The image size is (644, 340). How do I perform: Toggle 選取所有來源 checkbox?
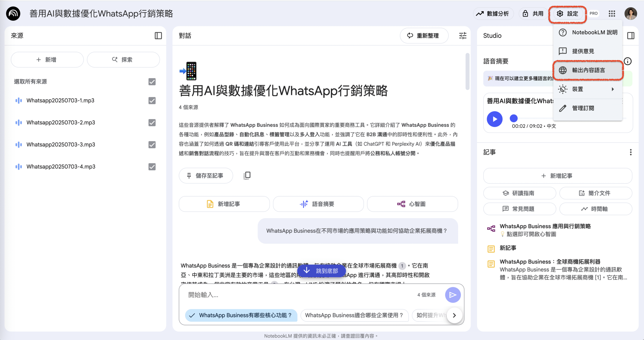(x=152, y=82)
